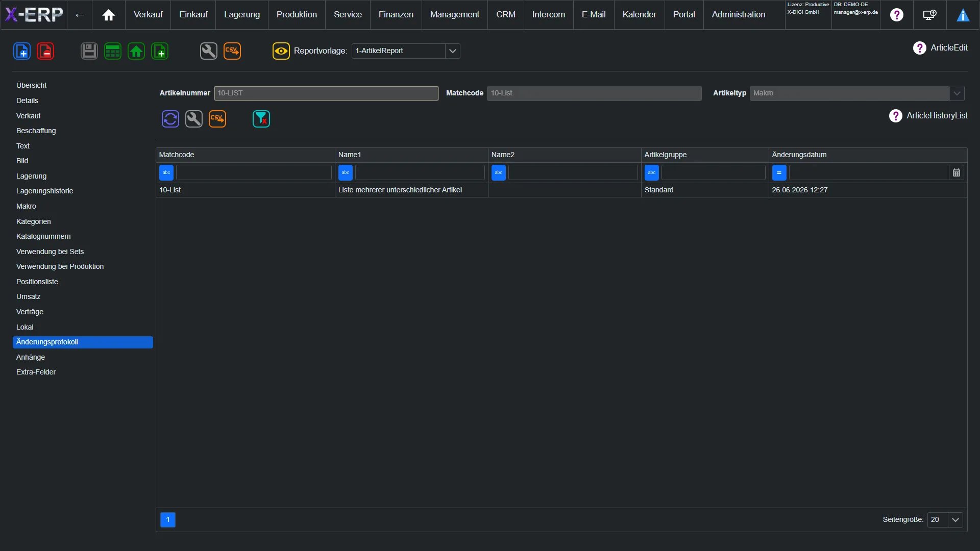Select Katalognummern in the sidebar
The image size is (980, 551).
pyautogui.click(x=83, y=237)
